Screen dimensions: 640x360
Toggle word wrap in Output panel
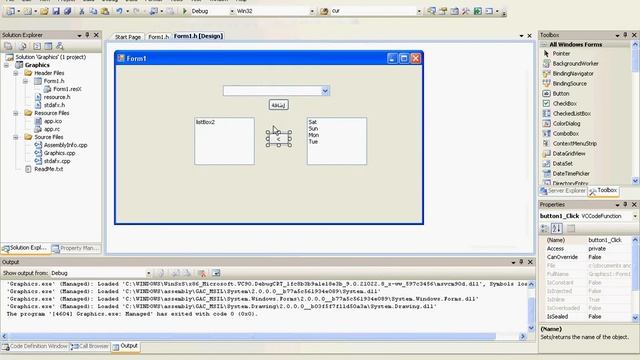click(216, 273)
